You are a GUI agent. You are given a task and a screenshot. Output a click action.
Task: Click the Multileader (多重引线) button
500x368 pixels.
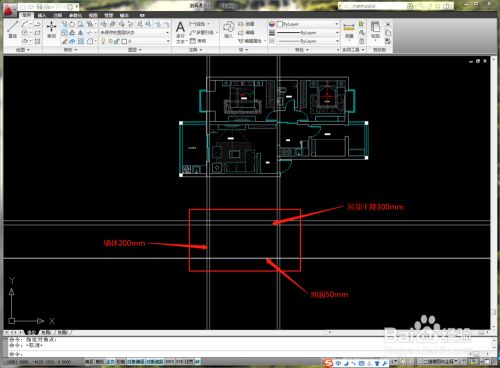[x=203, y=32]
